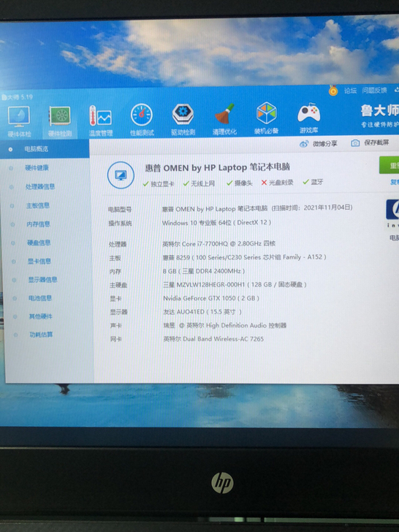Click the Weibo share icon

coord(304,144)
